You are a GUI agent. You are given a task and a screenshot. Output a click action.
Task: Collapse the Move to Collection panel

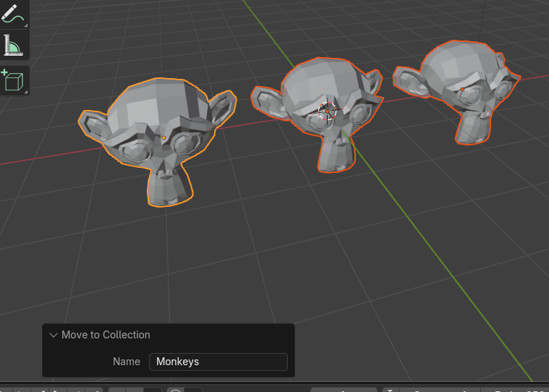pyautogui.click(x=54, y=335)
